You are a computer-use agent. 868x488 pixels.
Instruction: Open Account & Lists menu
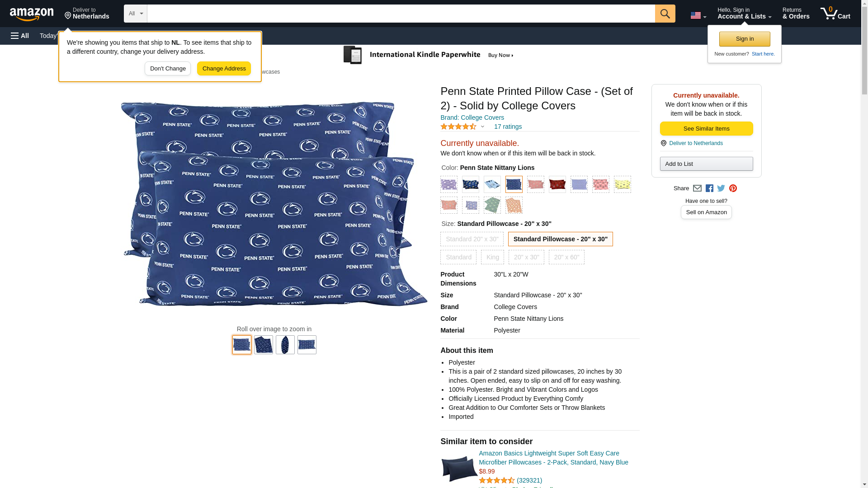(744, 14)
